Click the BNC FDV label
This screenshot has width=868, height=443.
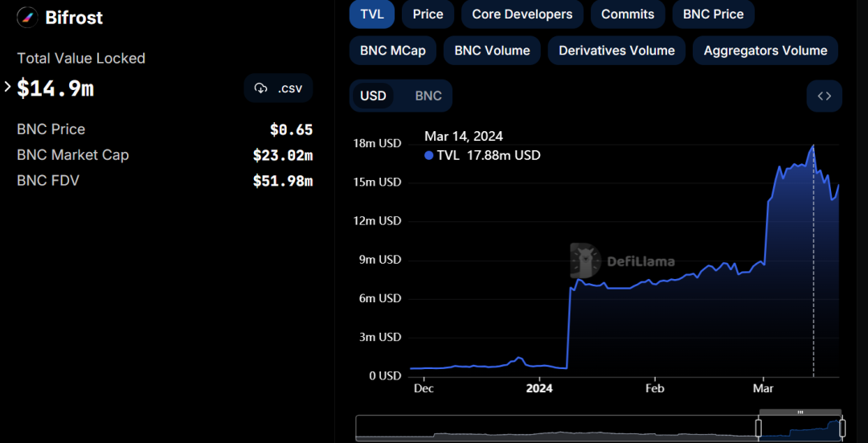[x=48, y=181]
